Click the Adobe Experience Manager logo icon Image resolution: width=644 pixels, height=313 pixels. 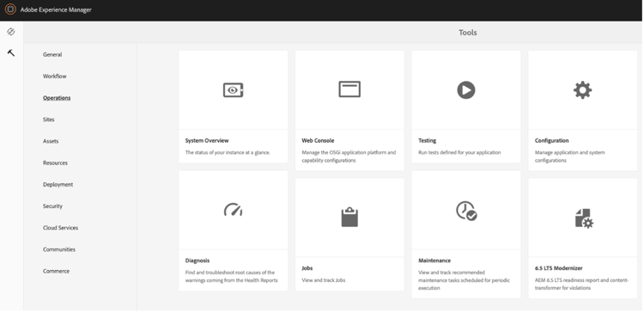(10, 9)
